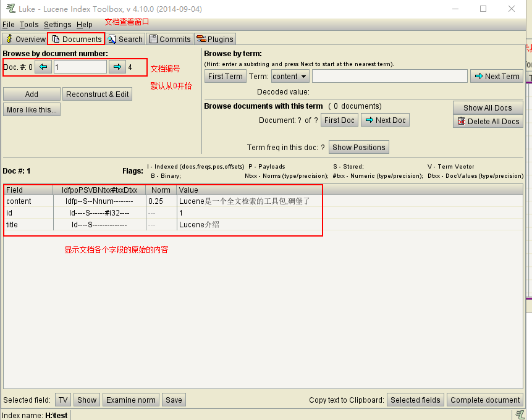Expand the Term field dropdown showing content
Screen dimensions: 532x420
pyautogui.click(x=290, y=77)
